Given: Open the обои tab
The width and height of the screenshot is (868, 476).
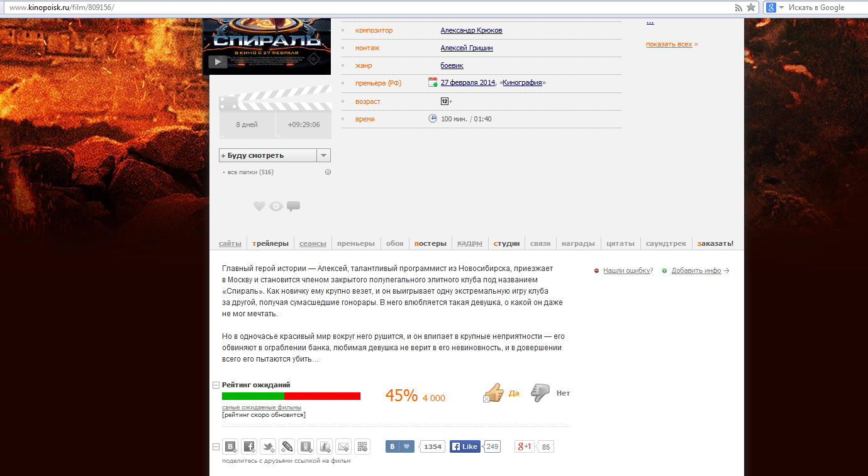Looking at the screenshot, I should coord(394,243).
